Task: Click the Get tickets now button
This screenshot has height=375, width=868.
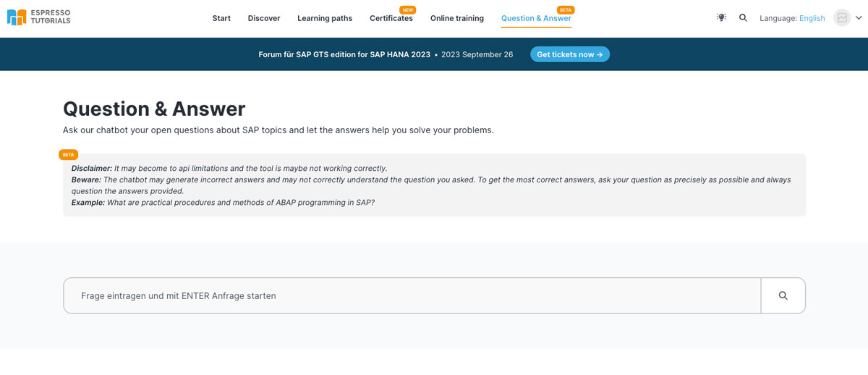Action: (570, 54)
